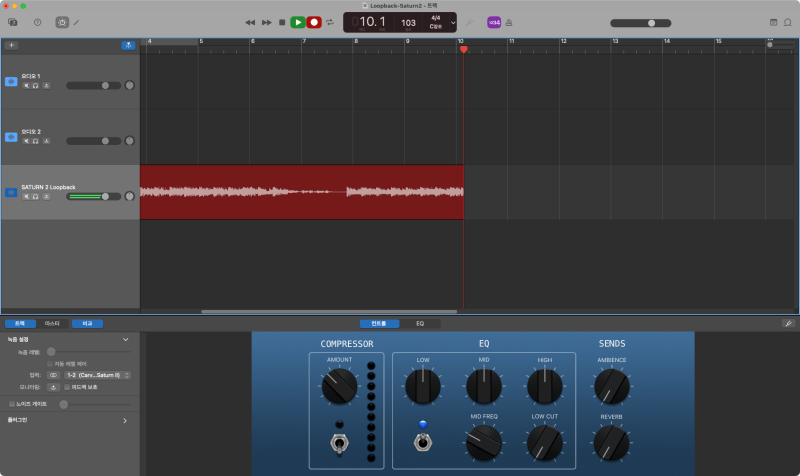Stop playback with the square button

point(282,22)
